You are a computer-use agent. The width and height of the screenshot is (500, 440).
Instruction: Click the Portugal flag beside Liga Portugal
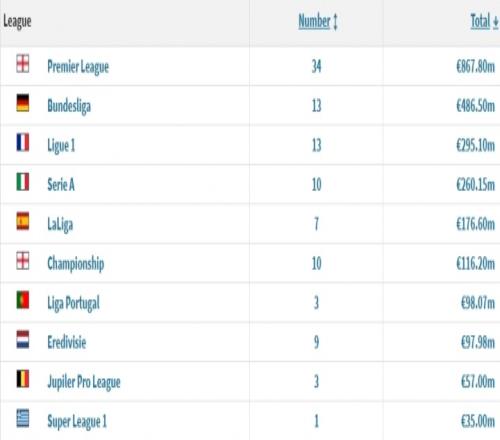click(23, 300)
